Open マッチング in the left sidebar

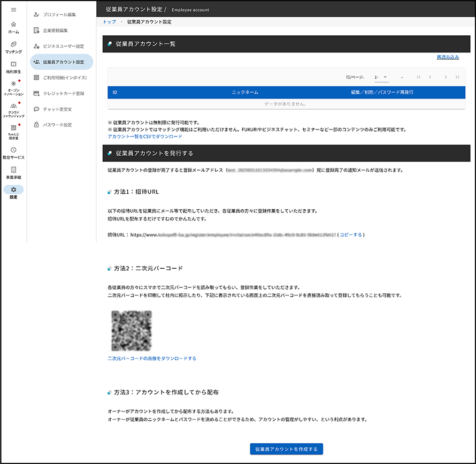pyautogui.click(x=13, y=47)
